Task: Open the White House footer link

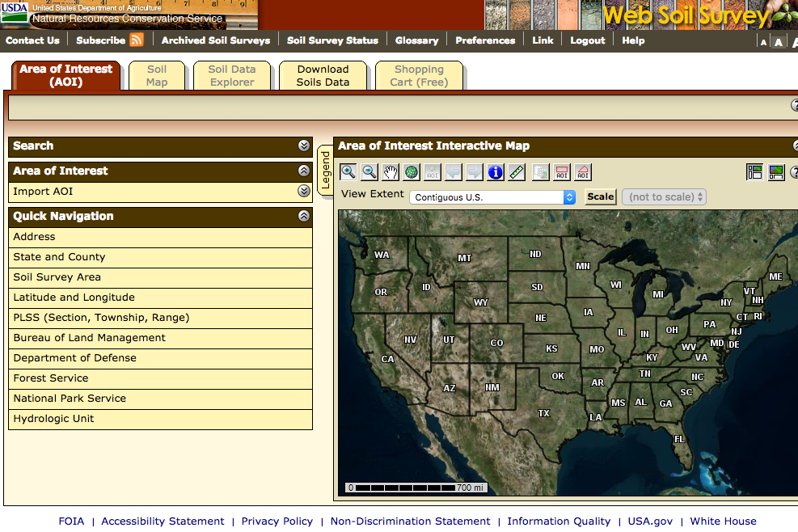Action: [x=723, y=521]
